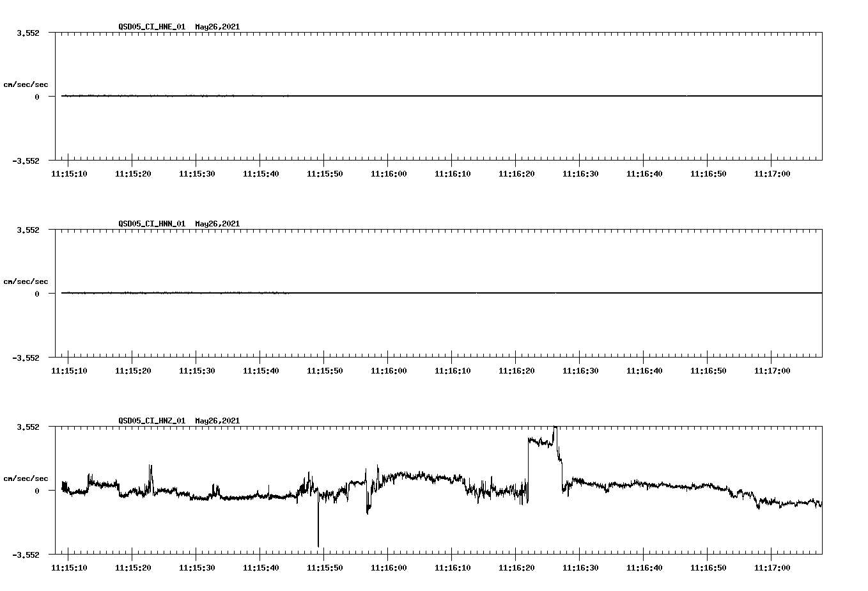
Task: Click the May26,2021 date on the top plot
Action: point(217,28)
